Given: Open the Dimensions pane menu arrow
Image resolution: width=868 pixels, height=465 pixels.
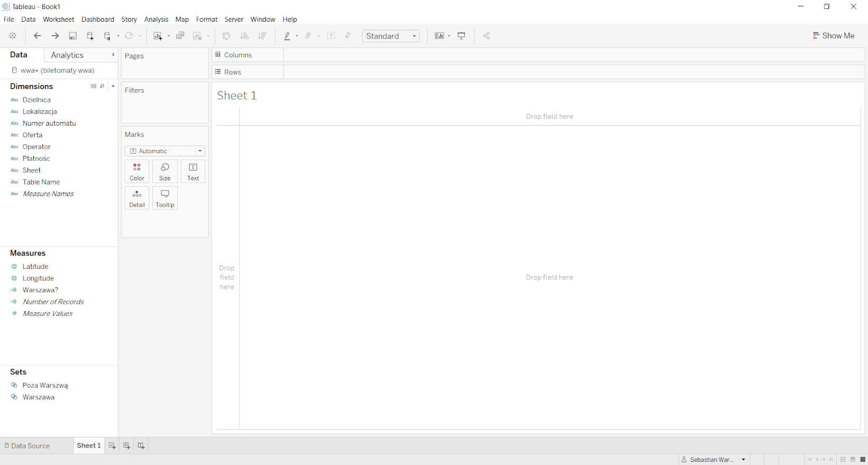Looking at the screenshot, I should (x=113, y=86).
